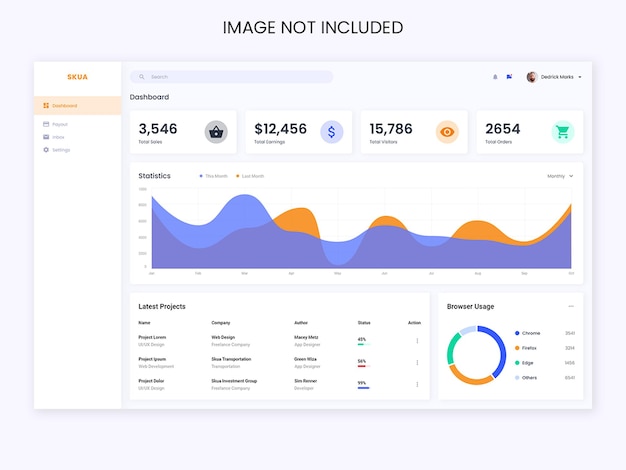Click author Green Wiza
Screen dimensions: 626x470
(305, 359)
